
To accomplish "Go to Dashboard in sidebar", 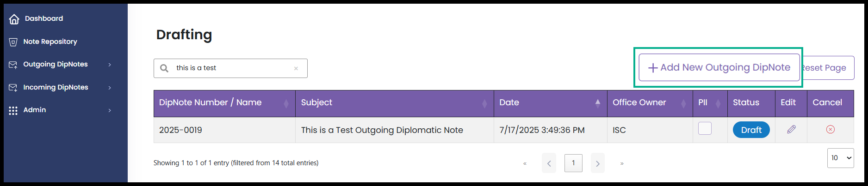I will 44,18.
